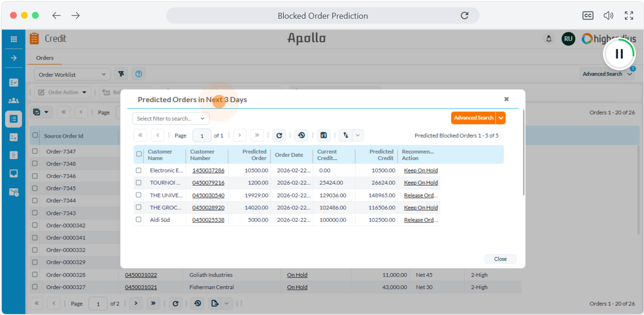This screenshot has width=644, height=315.
Task: Click the filter funnel icon beside Order Worklist
Action: (122, 73)
